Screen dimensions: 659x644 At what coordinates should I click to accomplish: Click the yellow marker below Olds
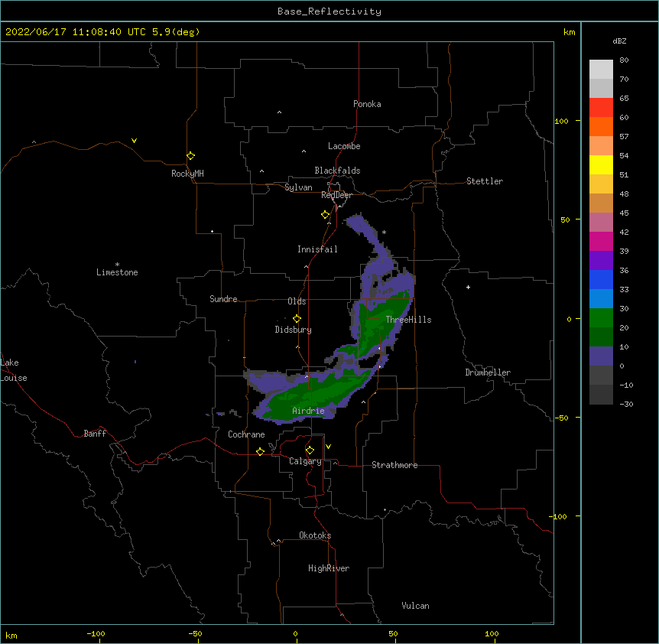297,319
